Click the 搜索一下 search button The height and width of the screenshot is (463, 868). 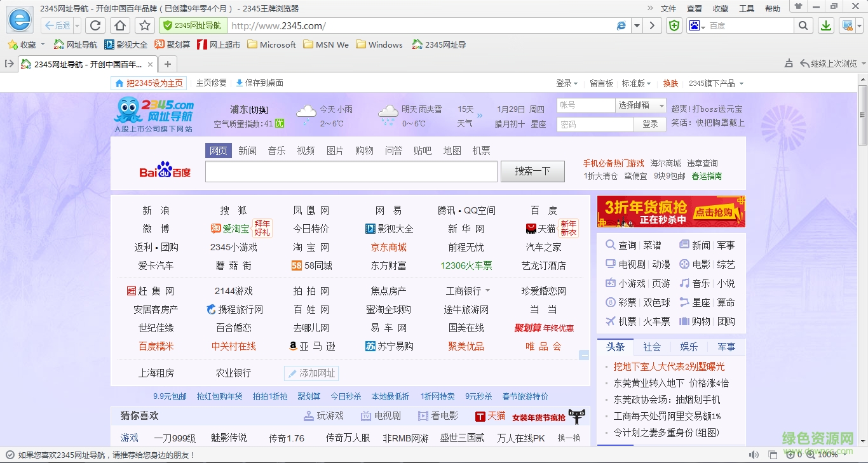(532, 171)
